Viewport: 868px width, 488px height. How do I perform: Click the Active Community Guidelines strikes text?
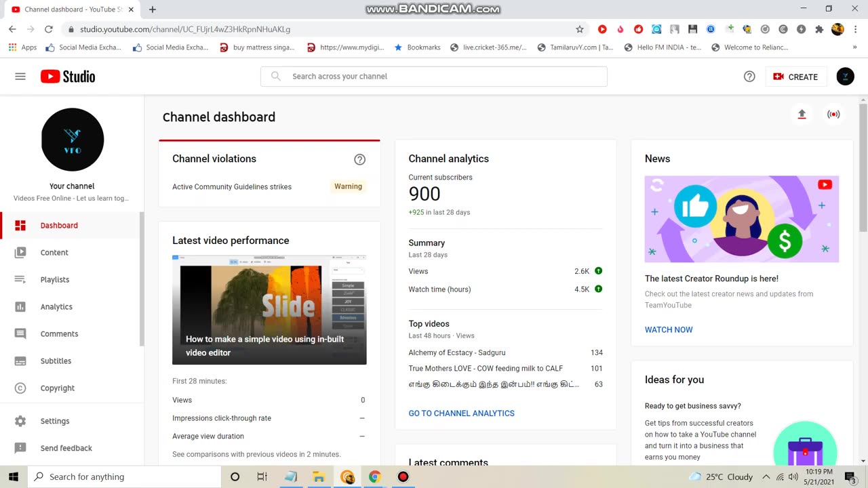(232, 187)
